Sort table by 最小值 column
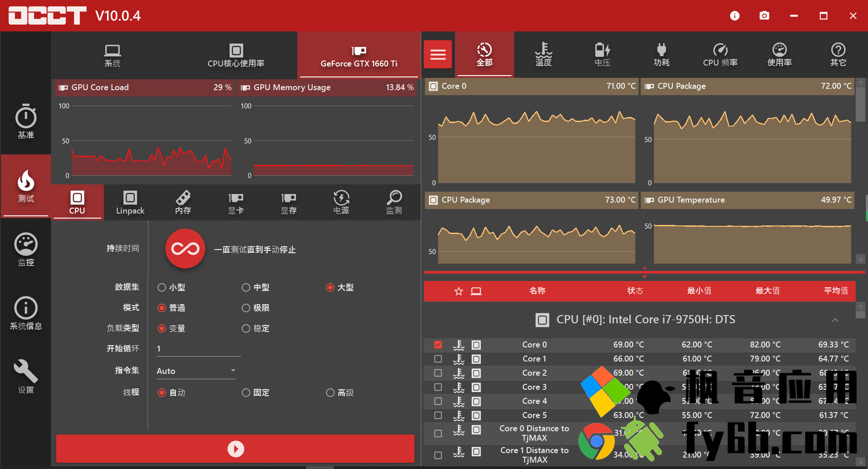The width and height of the screenshot is (868, 469). tap(699, 291)
